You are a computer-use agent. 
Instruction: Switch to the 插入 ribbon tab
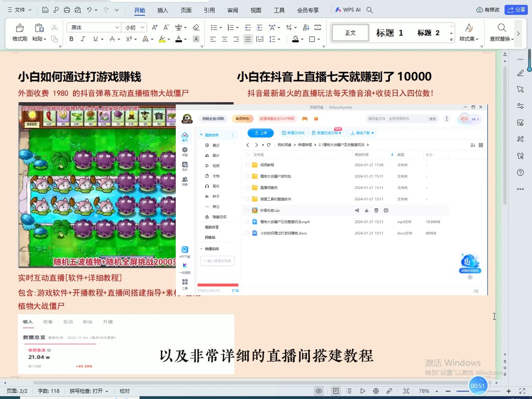pyautogui.click(x=163, y=10)
